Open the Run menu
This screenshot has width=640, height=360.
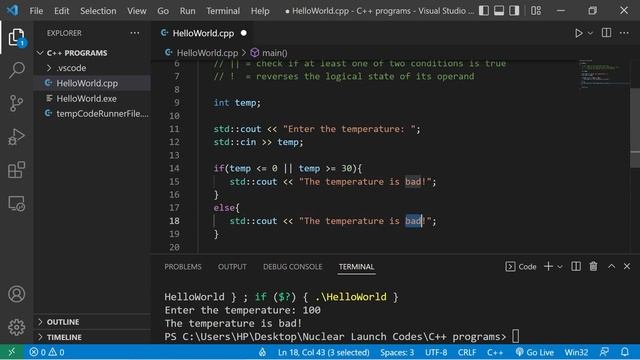(x=187, y=11)
